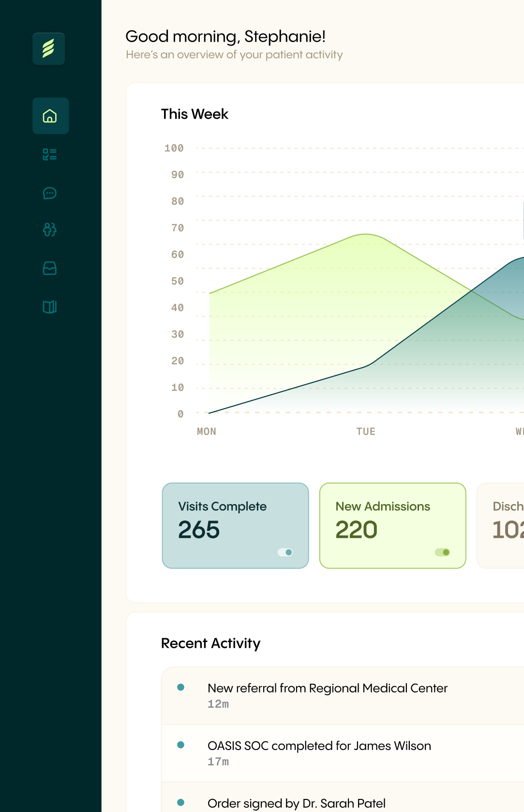
Task: Toggle the Visits Complete chart series switch
Action: pos(285,552)
